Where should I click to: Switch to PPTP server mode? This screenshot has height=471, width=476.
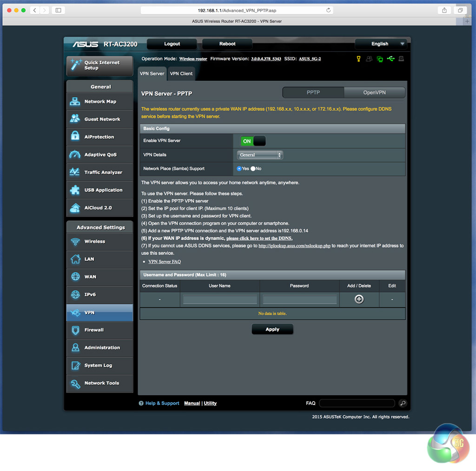313,92
